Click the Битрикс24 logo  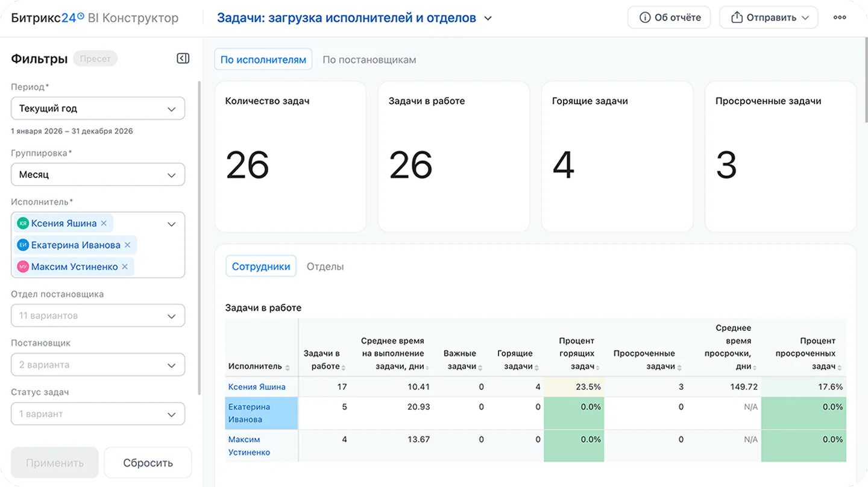pyautogui.click(x=47, y=17)
